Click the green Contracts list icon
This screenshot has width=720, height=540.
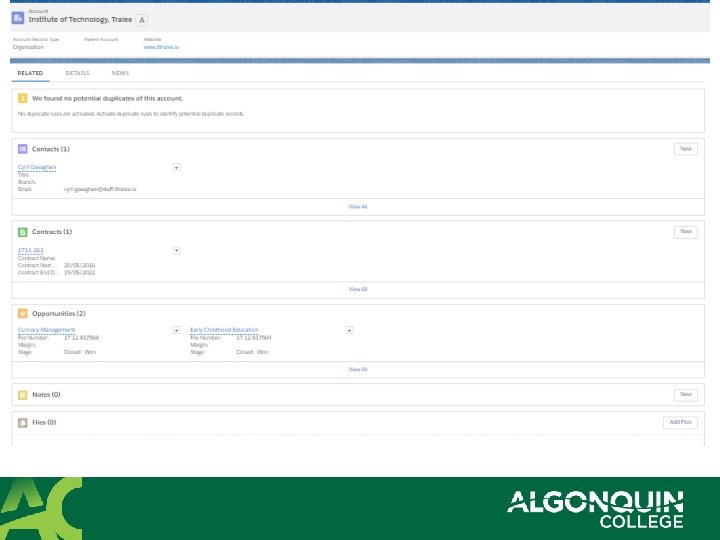pyautogui.click(x=22, y=232)
